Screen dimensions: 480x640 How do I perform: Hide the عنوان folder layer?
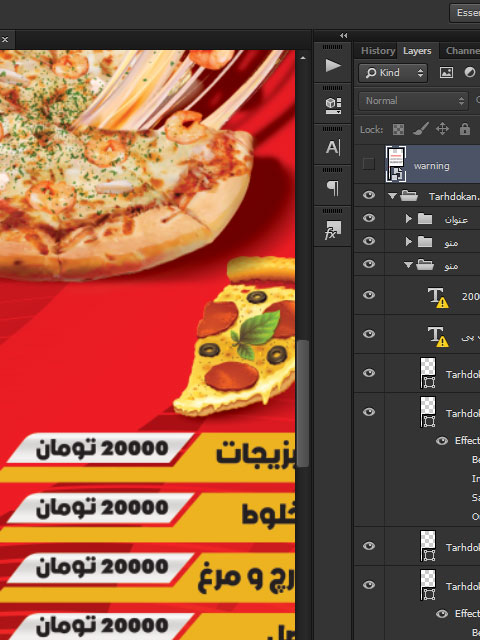click(x=369, y=218)
